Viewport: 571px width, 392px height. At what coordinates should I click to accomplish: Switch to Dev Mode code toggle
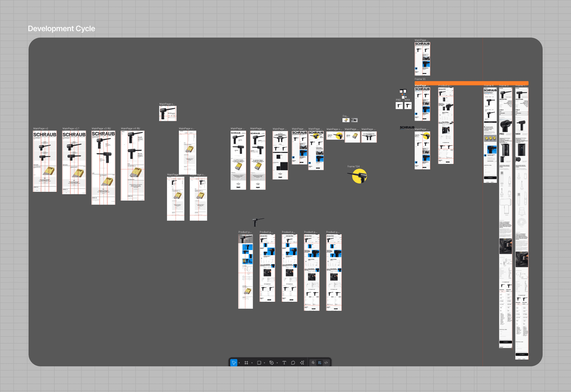[x=326, y=363]
